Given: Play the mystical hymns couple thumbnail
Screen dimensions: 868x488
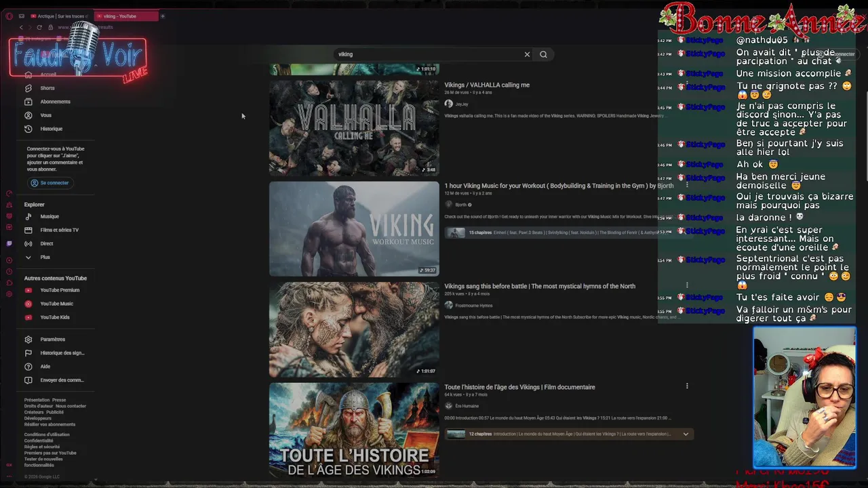Looking at the screenshot, I should pos(354,329).
